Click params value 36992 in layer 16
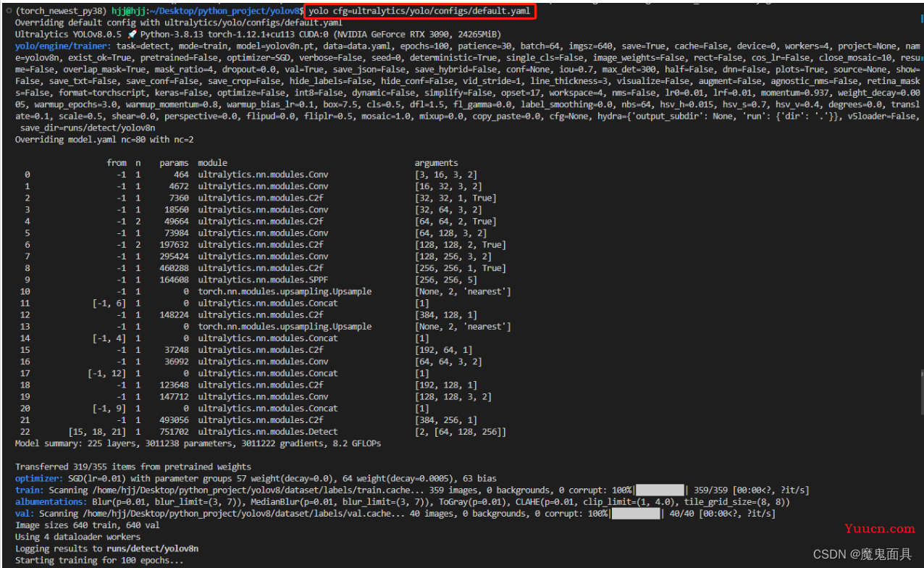The height and width of the screenshot is (568, 924). click(x=177, y=362)
